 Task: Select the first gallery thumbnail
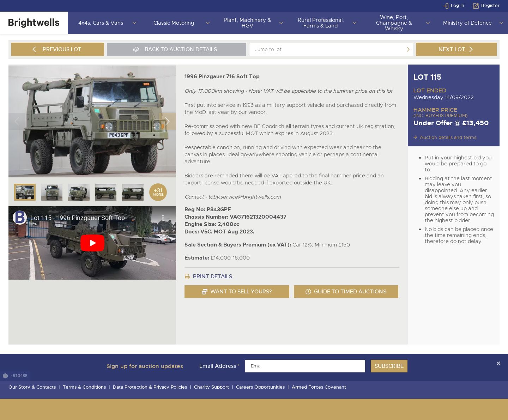coord(25,192)
